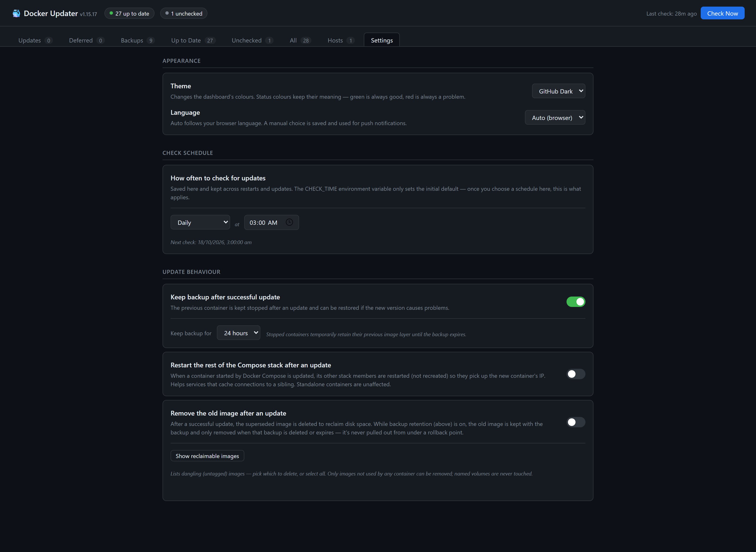Viewport: 756px width, 552px height.
Task: Switch to the Updates tab
Action: 35,40
